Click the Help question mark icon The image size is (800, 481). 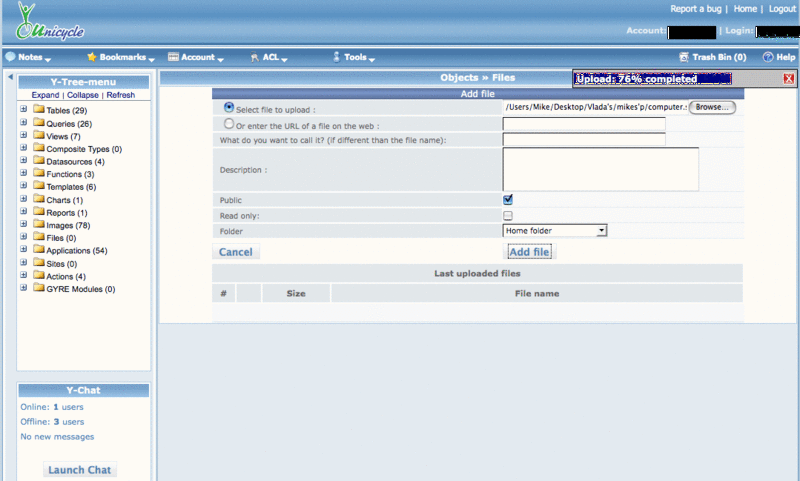pyautogui.click(x=767, y=57)
